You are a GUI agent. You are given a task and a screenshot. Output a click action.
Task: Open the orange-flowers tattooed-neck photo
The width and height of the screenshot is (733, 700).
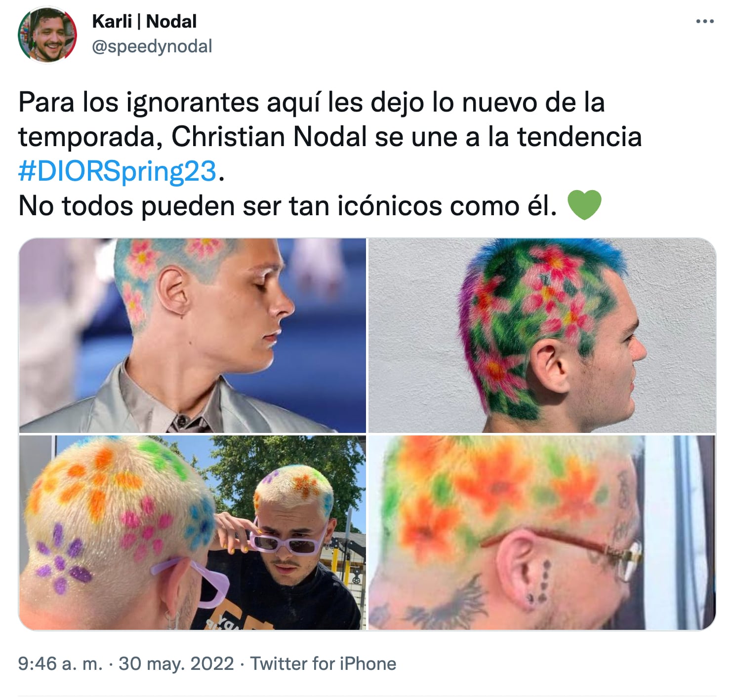pos(542,533)
